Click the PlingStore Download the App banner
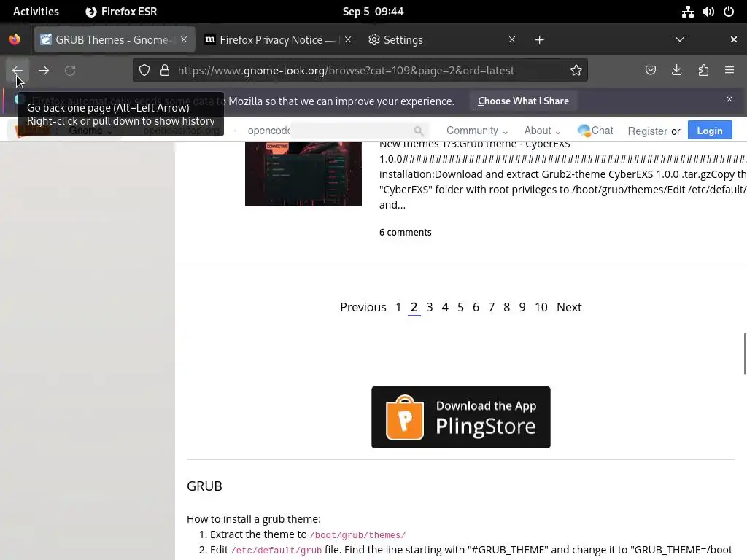This screenshot has width=747, height=560. [461, 417]
